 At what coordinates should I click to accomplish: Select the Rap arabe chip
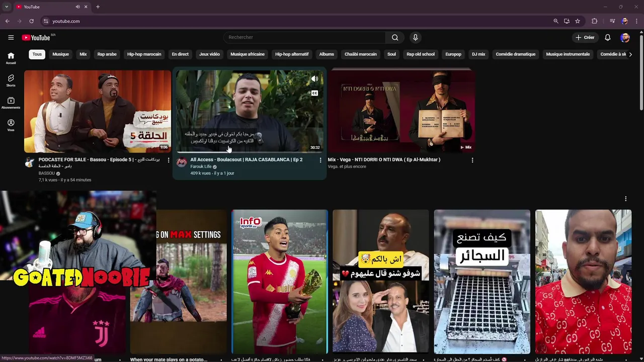[107, 54]
